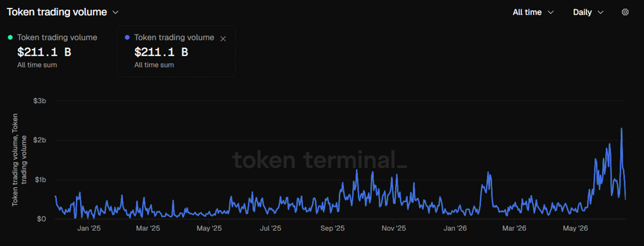This screenshot has height=246, width=644.
Task: Click the Mar '26 x-axis label
Action: click(x=515, y=228)
